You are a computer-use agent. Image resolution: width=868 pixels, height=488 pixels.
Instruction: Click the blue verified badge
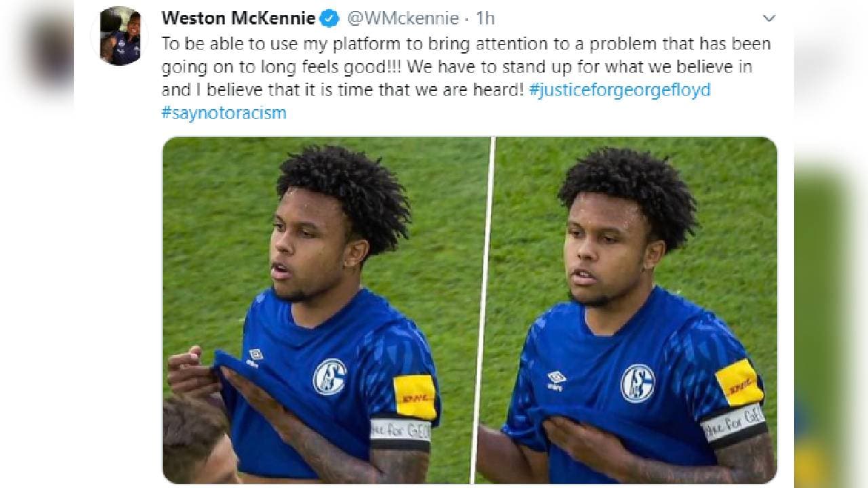[x=330, y=18]
